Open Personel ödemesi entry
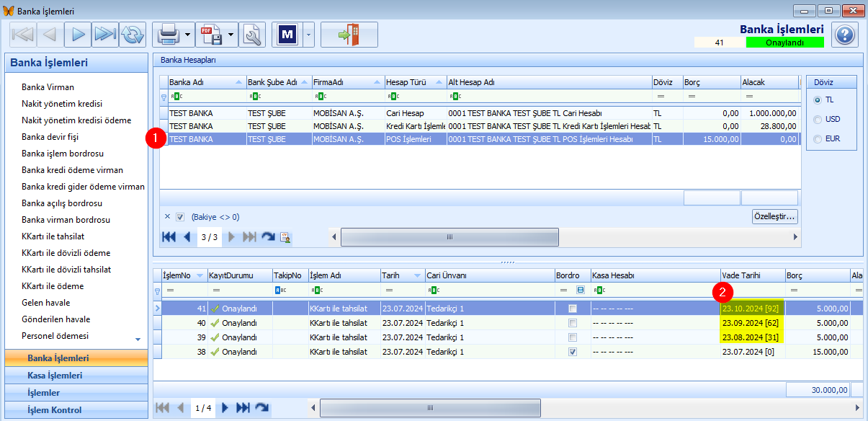Screen dimensions: 868x421 (56, 336)
